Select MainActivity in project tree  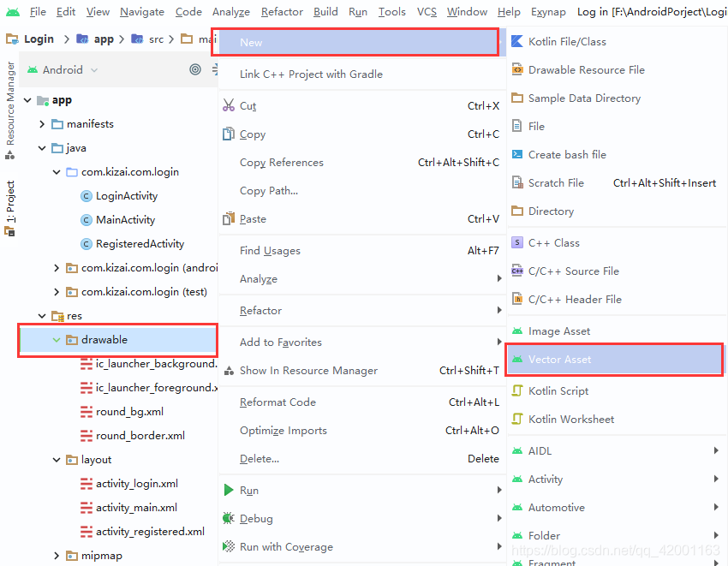coord(125,219)
